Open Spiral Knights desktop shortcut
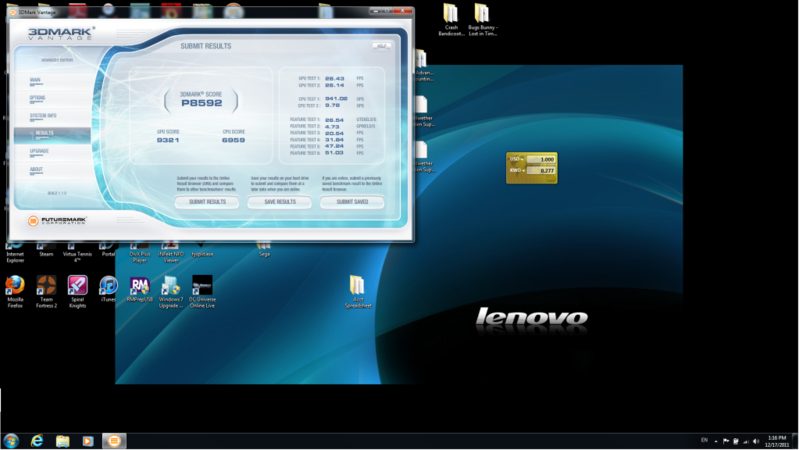Viewport: 799px width, 450px height. [77, 292]
